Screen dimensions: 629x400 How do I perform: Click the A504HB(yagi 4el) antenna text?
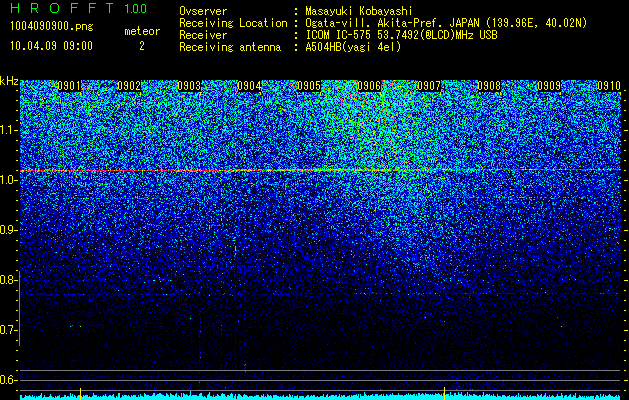click(x=353, y=47)
